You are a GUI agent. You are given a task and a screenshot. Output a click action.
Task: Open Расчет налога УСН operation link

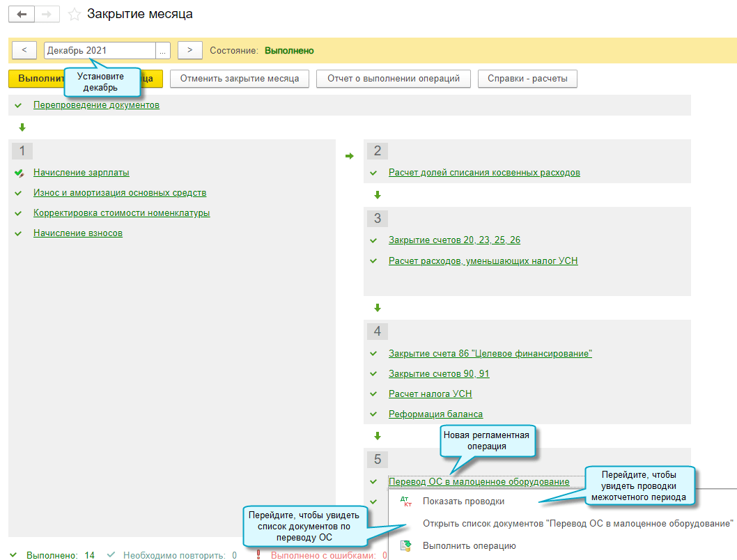(430, 394)
